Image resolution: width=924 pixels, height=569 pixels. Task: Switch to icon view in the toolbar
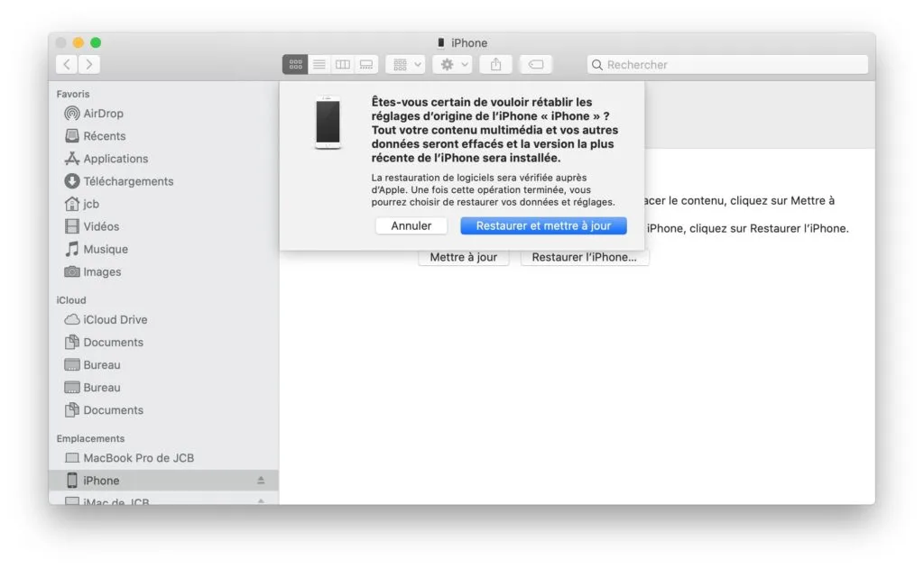(x=295, y=63)
